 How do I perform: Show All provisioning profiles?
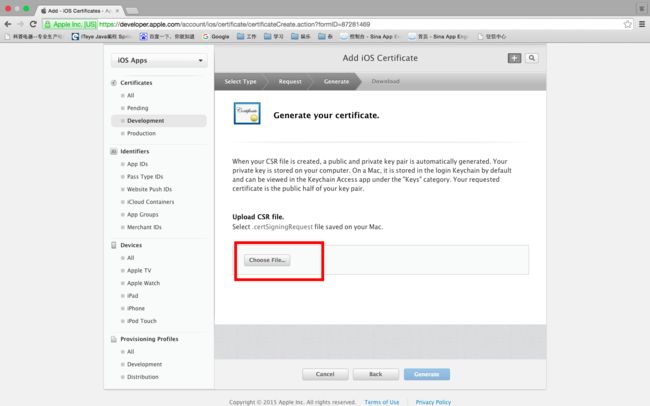click(131, 352)
